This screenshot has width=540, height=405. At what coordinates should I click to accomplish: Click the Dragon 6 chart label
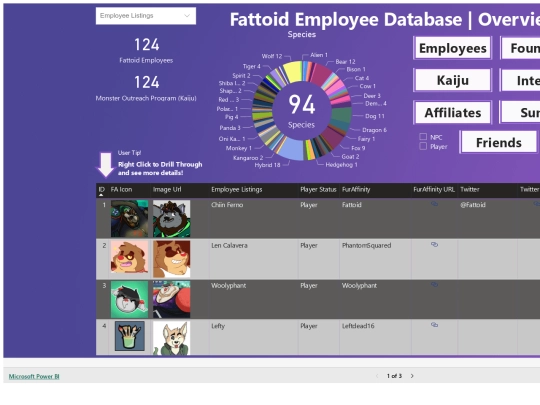[x=374, y=130]
